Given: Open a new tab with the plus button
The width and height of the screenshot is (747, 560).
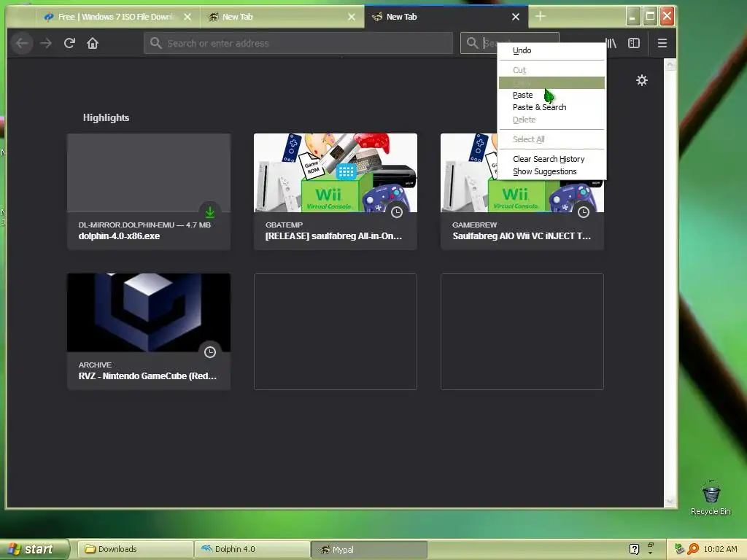Looking at the screenshot, I should 541,16.
